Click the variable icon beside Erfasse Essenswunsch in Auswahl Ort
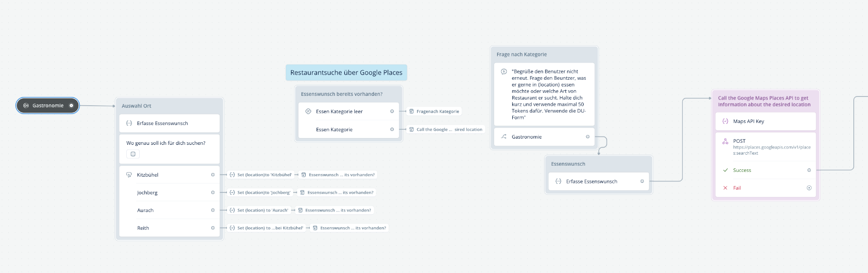 [129, 123]
